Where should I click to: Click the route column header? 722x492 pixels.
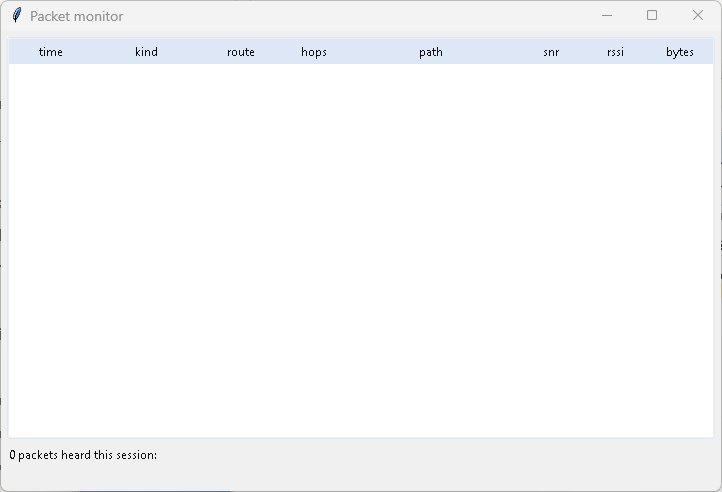(x=241, y=52)
